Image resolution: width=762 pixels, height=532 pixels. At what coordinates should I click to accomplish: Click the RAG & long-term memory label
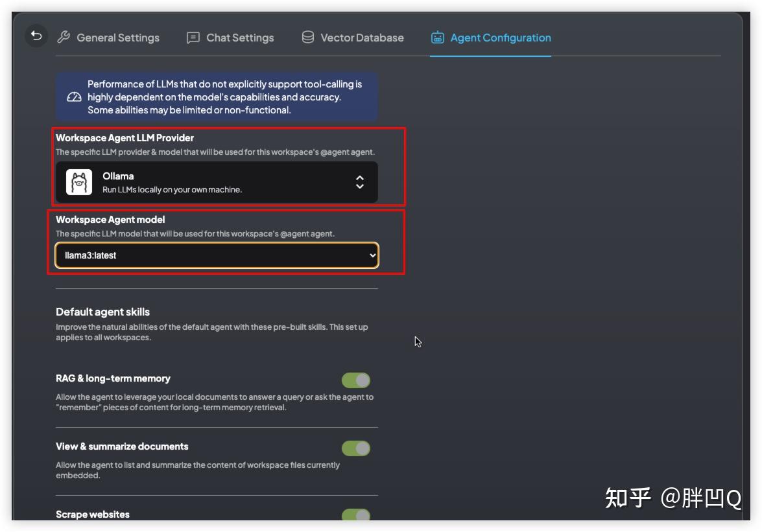pos(113,378)
